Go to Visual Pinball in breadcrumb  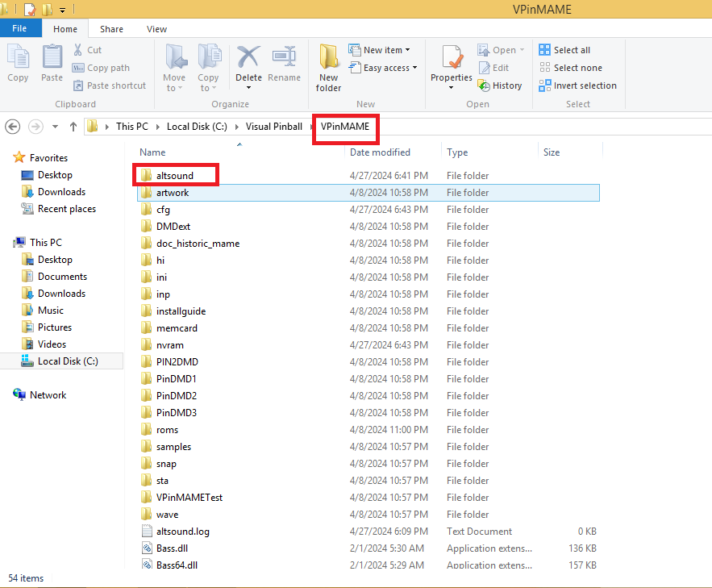pyautogui.click(x=274, y=127)
